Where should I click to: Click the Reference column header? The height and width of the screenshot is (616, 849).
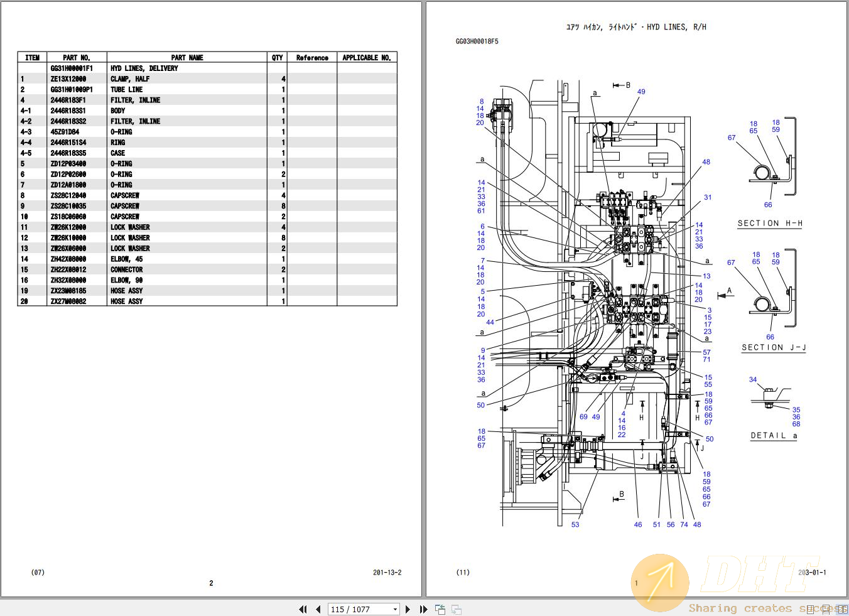[x=312, y=58]
